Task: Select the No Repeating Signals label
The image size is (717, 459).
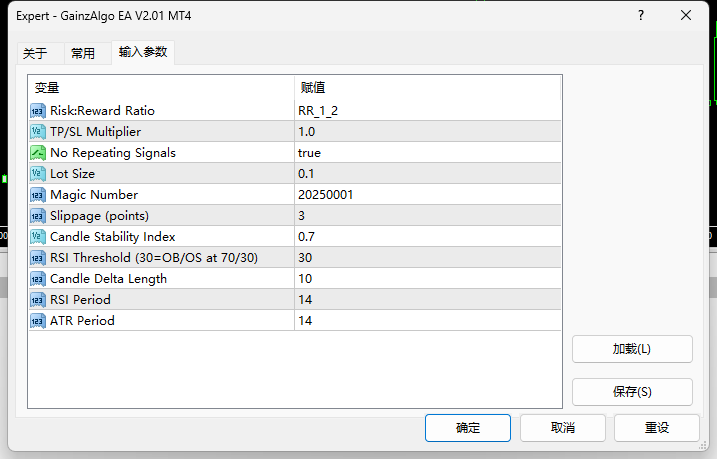Action: [113, 153]
